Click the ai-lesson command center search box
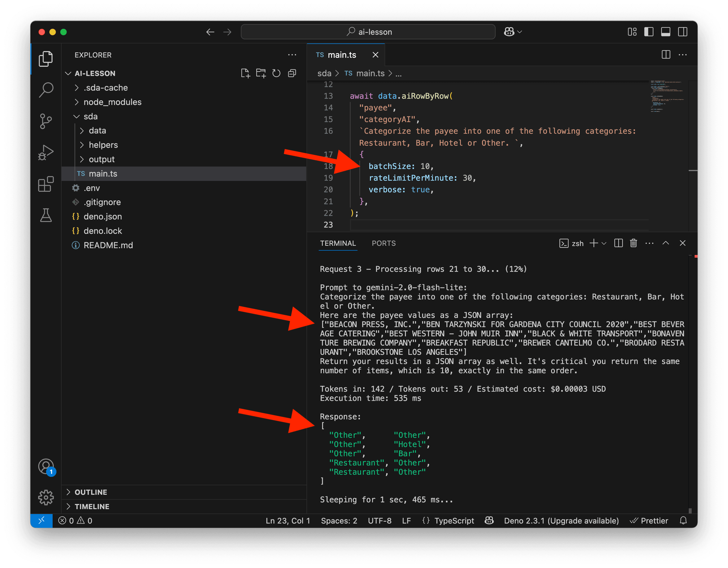Image resolution: width=728 pixels, height=568 pixels. (x=368, y=32)
